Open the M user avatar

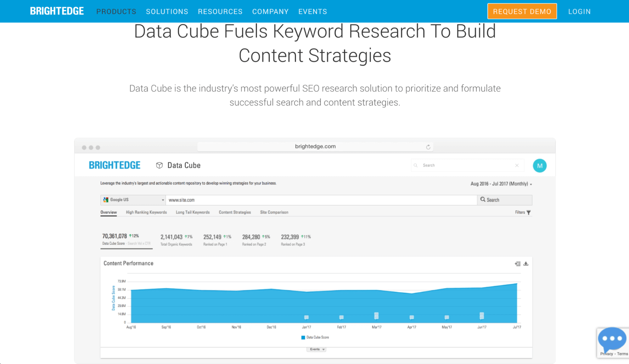point(540,166)
